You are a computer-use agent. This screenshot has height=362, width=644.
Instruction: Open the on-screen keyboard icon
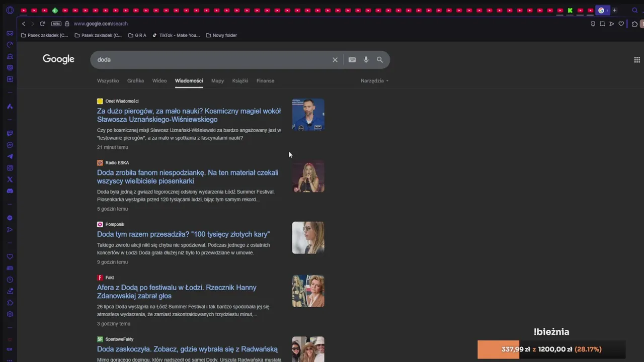(352, 60)
